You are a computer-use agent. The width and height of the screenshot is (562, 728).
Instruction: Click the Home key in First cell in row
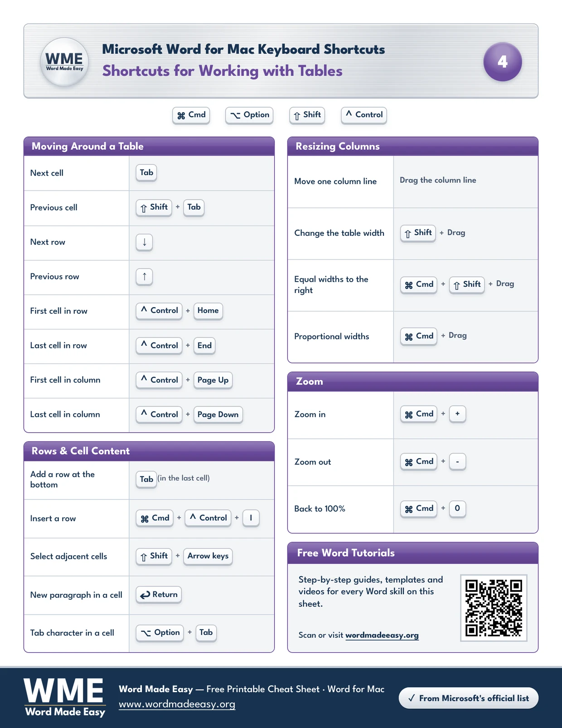[208, 311]
